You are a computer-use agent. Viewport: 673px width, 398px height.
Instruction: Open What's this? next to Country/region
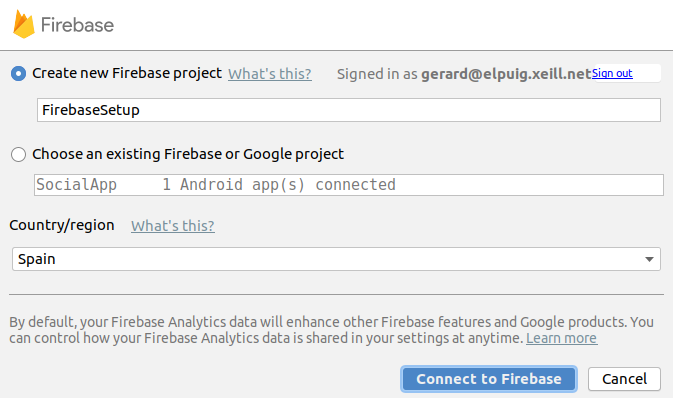[173, 226]
